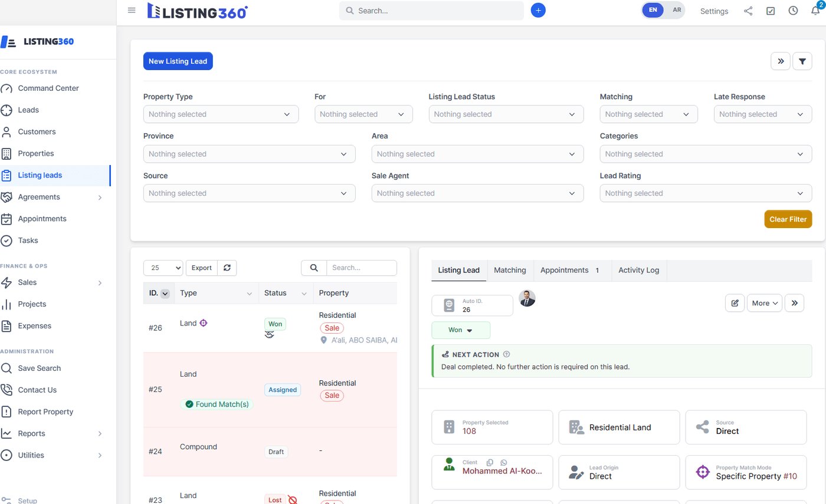The height and width of the screenshot is (504, 826).
Task: Click the filter funnel icon button
Action: pos(802,61)
